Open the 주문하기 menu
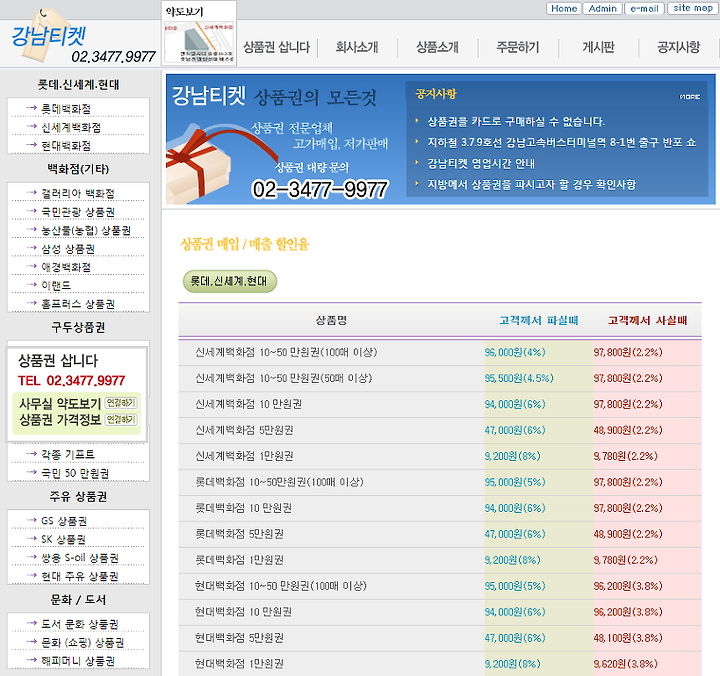720x676 pixels. coord(518,47)
